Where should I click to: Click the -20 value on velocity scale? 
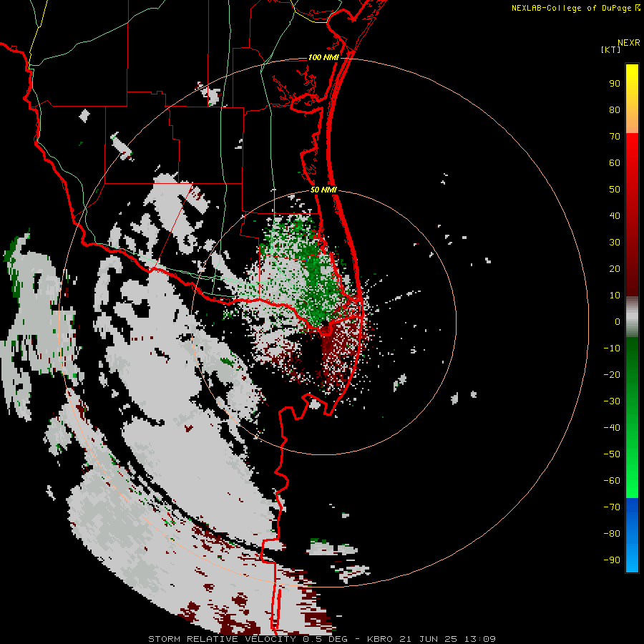click(x=612, y=374)
